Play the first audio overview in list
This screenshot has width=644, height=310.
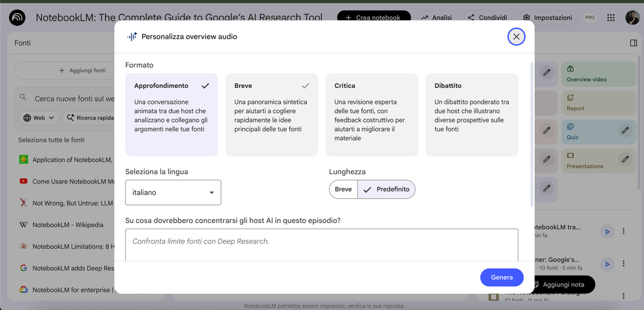[x=607, y=232]
